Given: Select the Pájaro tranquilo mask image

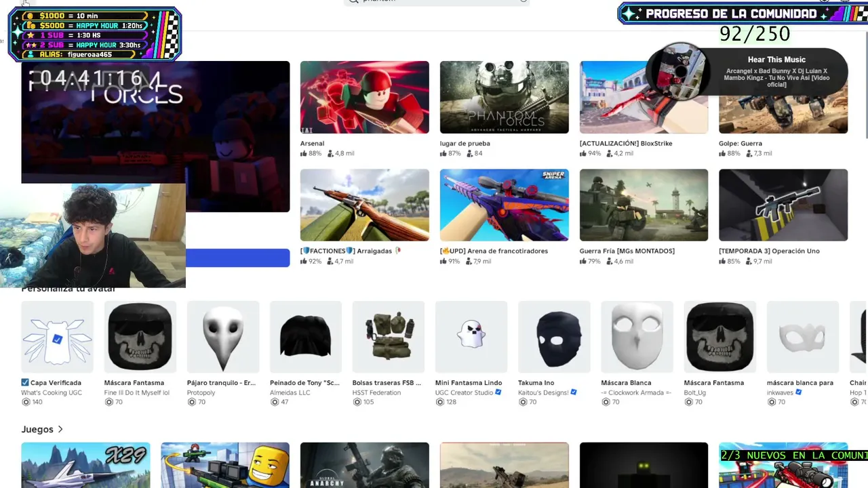Looking at the screenshot, I should click(223, 337).
